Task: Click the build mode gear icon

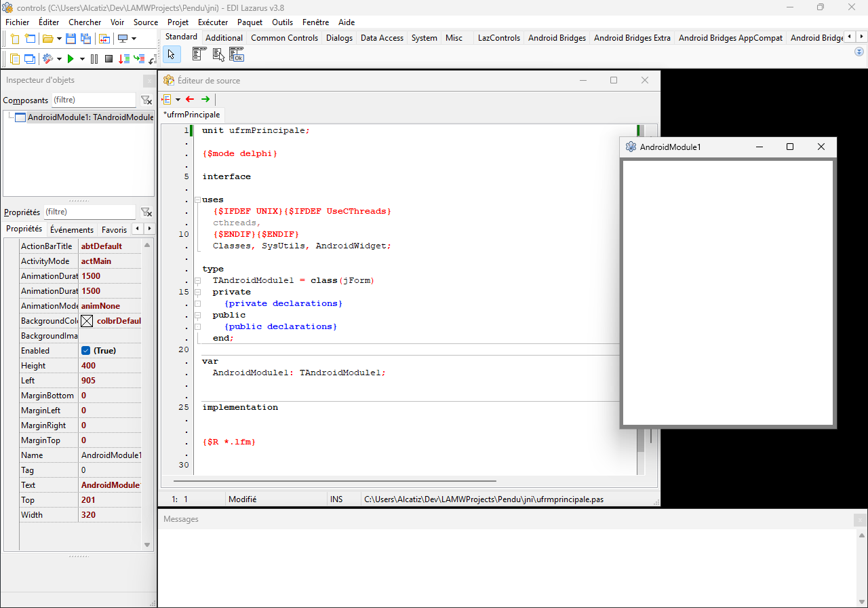Action: point(47,59)
